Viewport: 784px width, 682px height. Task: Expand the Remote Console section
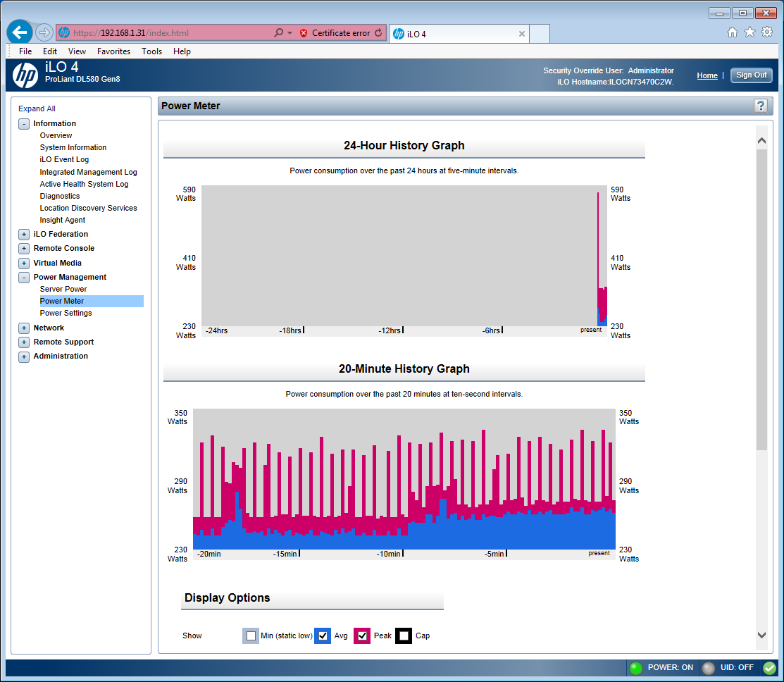(x=23, y=248)
